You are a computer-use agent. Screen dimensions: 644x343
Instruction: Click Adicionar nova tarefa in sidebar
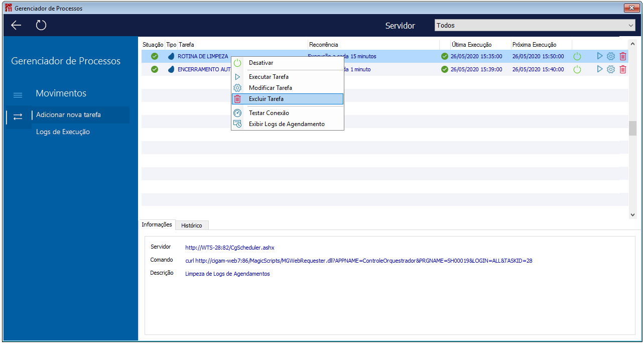click(x=68, y=115)
